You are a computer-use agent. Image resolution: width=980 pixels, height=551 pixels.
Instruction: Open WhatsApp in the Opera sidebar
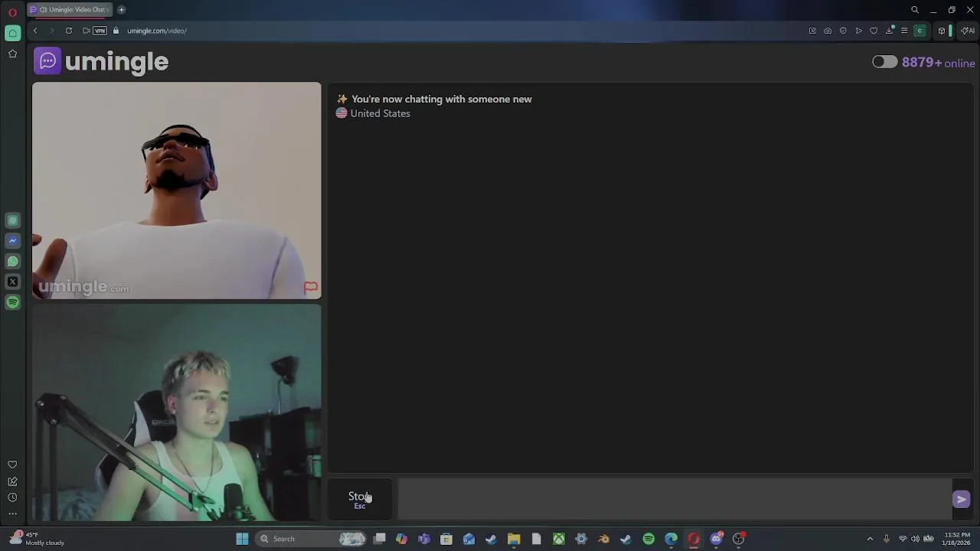click(12, 261)
